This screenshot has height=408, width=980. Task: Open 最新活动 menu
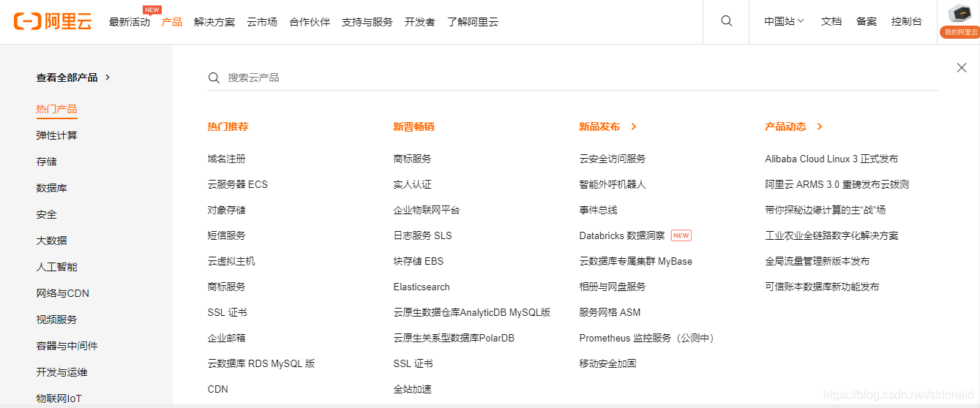[x=130, y=22]
